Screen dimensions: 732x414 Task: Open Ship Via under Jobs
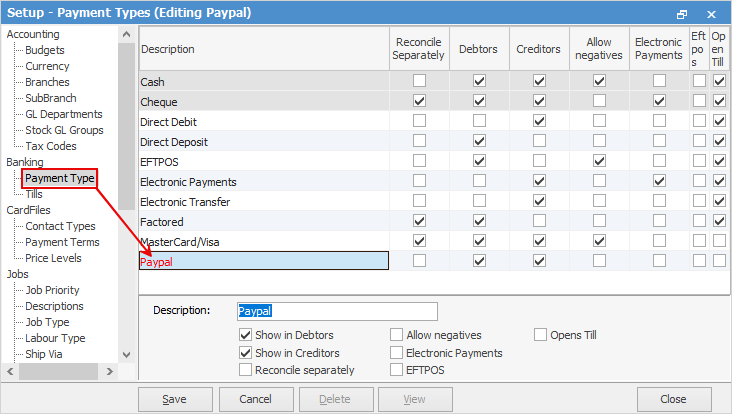[43, 354]
